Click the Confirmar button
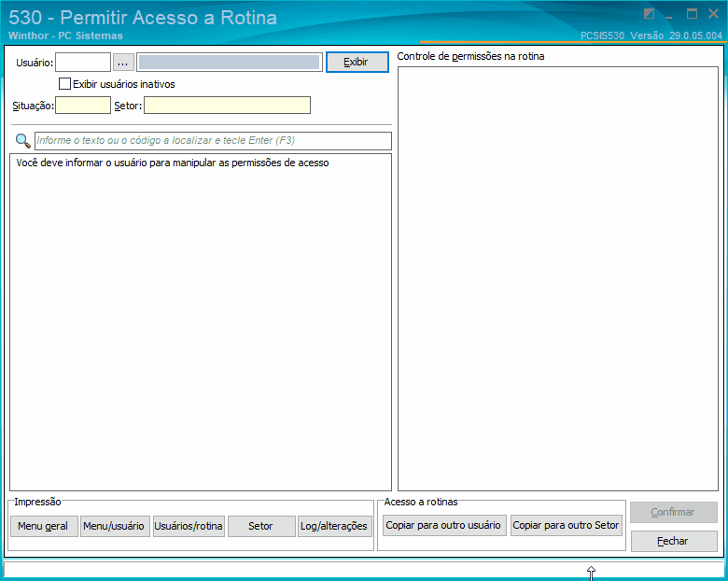The height and width of the screenshot is (581, 728). [674, 512]
